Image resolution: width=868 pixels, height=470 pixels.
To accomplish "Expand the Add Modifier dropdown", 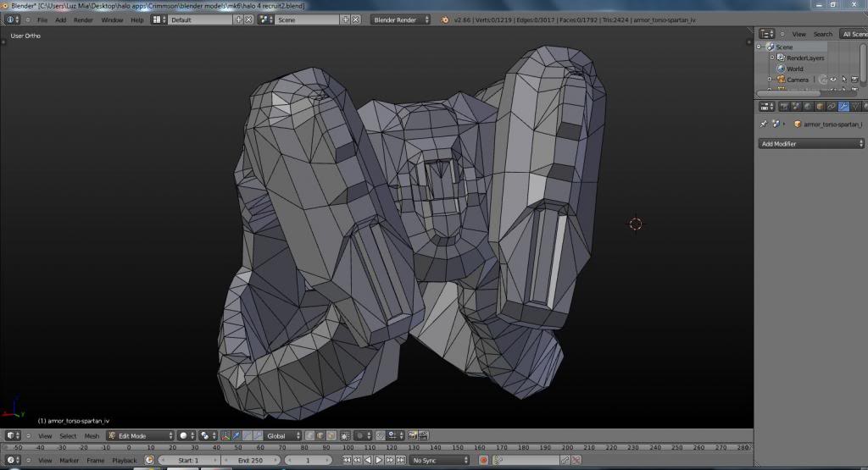I will [x=810, y=144].
